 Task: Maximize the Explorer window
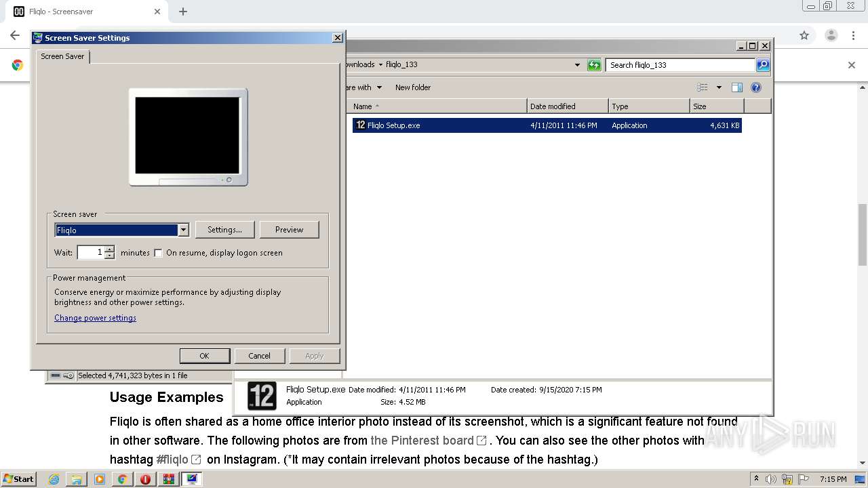pos(752,46)
